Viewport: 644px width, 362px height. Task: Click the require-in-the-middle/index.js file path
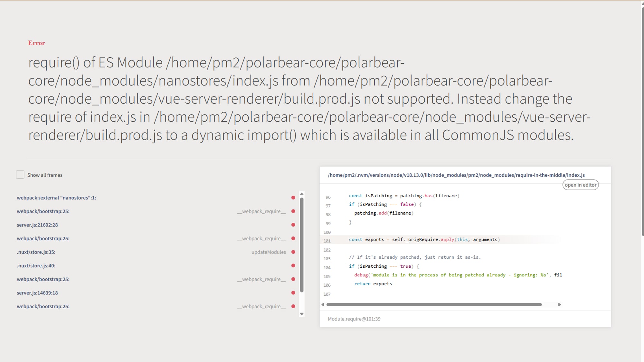(456, 175)
